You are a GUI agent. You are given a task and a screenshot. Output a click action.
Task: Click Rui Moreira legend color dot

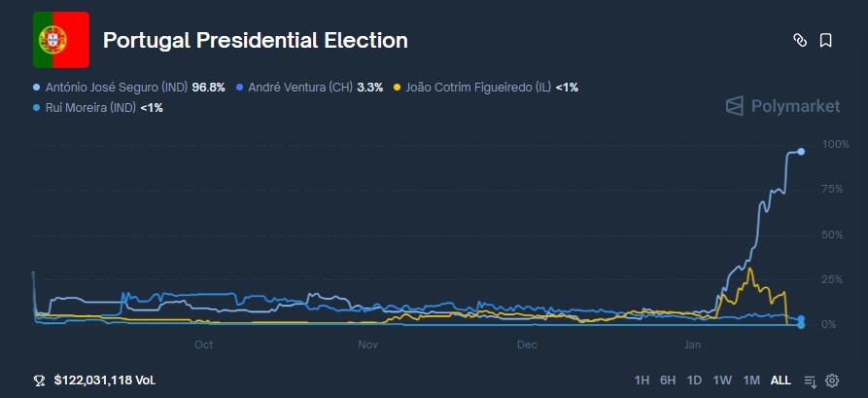click(x=37, y=108)
